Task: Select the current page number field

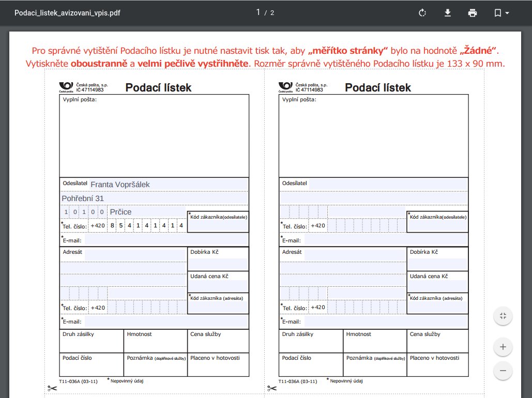Action: click(x=258, y=12)
